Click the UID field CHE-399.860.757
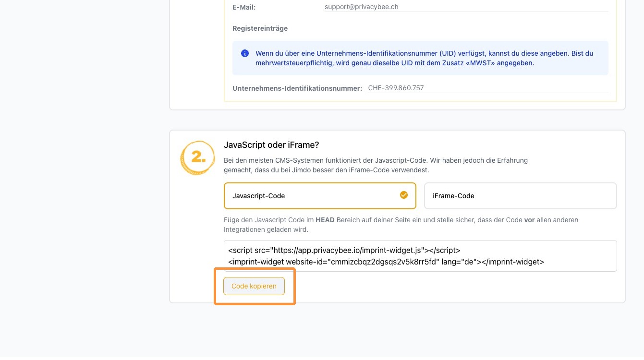 click(487, 88)
